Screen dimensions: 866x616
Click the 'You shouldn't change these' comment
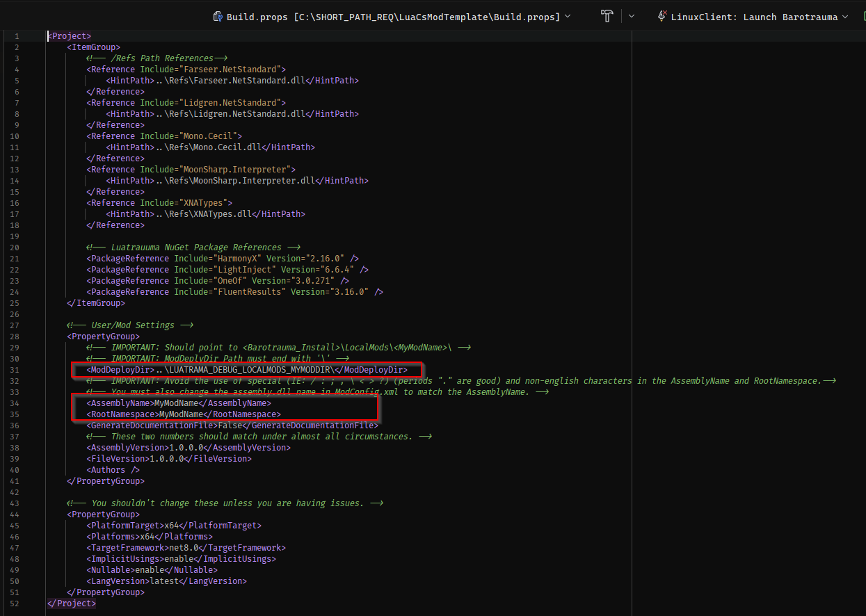(225, 503)
